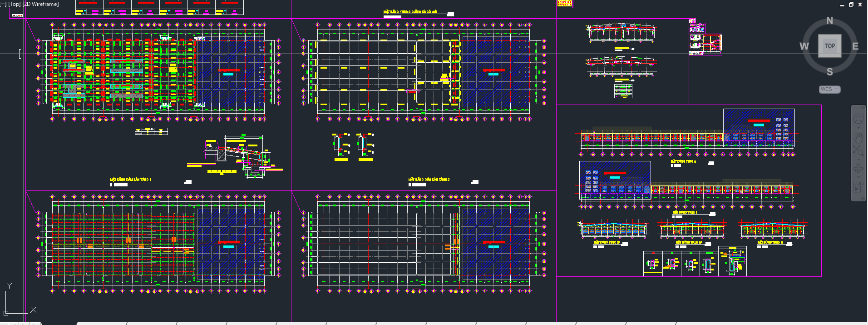The height and width of the screenshot is (325, 868).
Task: Close the navigation bar with its X
Action: 863,108
